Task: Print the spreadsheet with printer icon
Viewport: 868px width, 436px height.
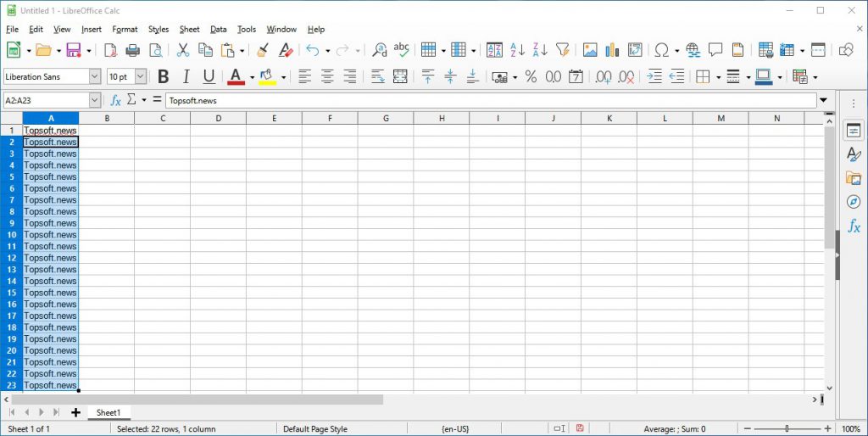Action: [133, 50]
